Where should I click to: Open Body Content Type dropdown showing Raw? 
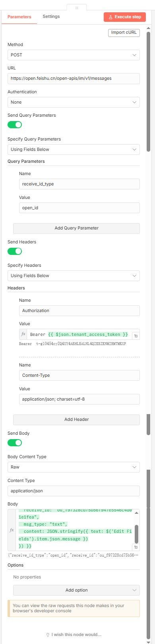(74, 467)
